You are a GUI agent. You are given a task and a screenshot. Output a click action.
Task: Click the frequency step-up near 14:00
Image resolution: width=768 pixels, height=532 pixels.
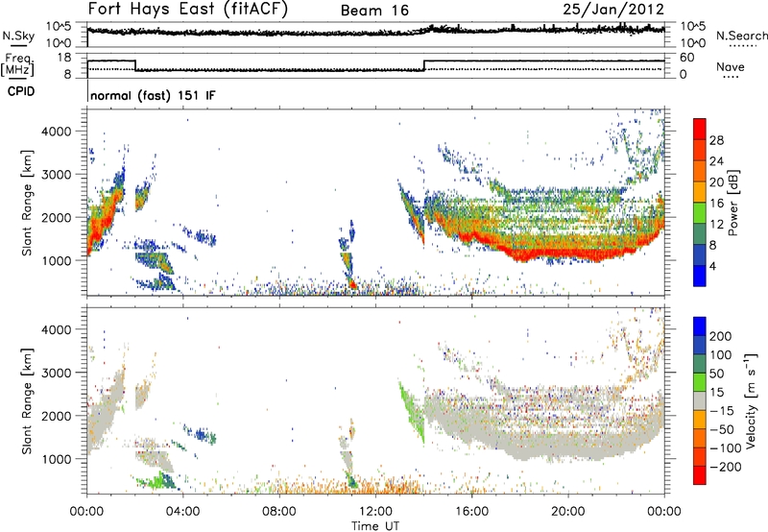[x=424, y=65]
